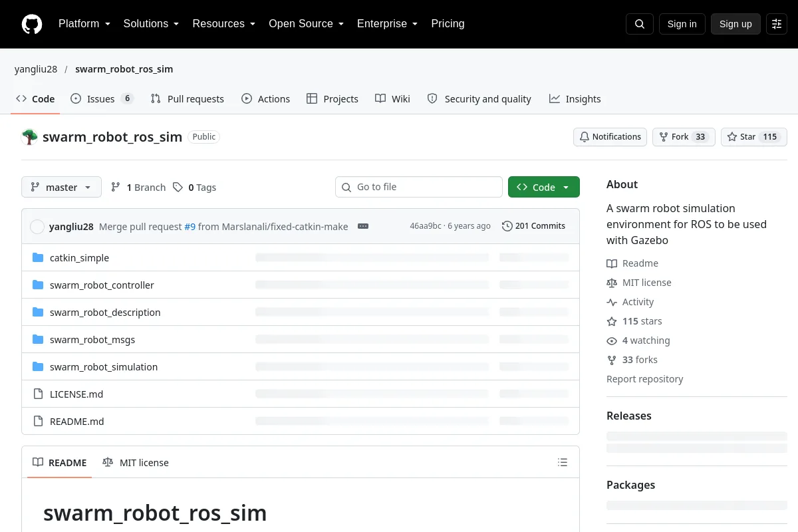The height and width of the screenshot is (532, 798).
Task: Click the scale icon next to MIT license in About
Action: 612,283
